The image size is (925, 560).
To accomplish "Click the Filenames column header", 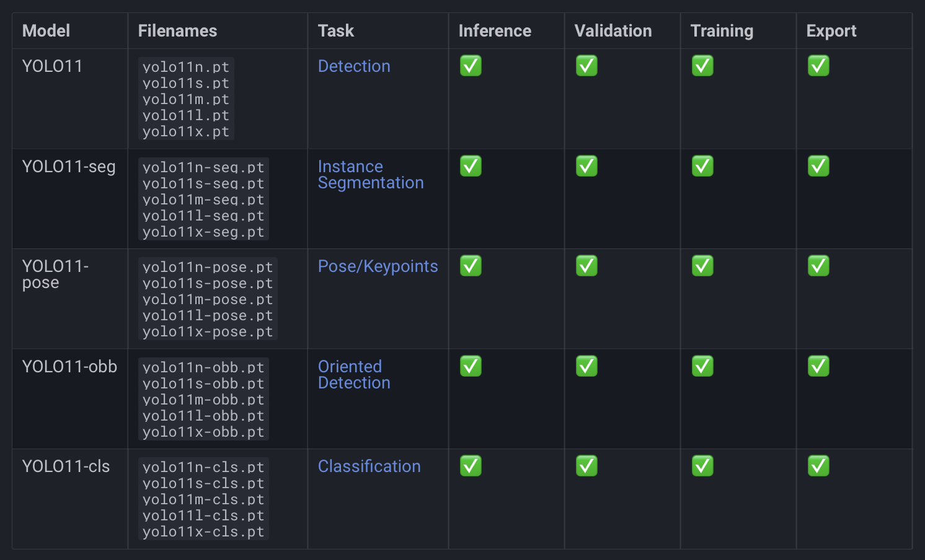I will pos(177,31).
